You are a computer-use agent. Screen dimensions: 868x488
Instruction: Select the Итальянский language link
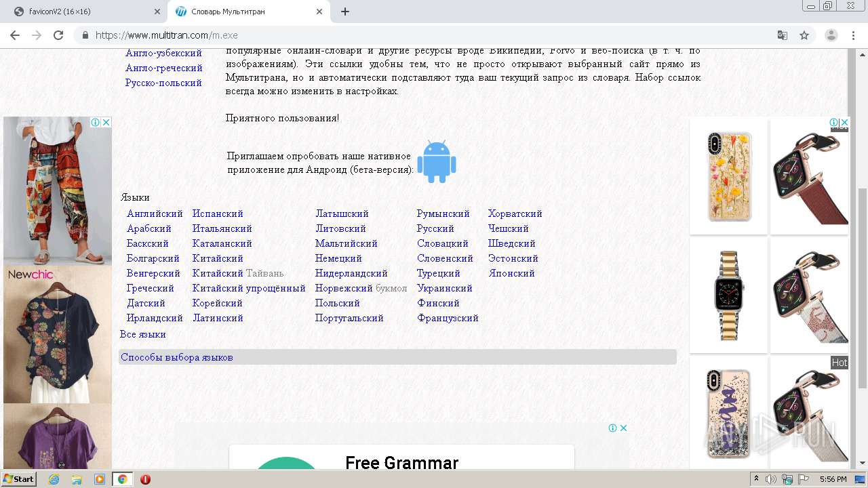point(222,228)
